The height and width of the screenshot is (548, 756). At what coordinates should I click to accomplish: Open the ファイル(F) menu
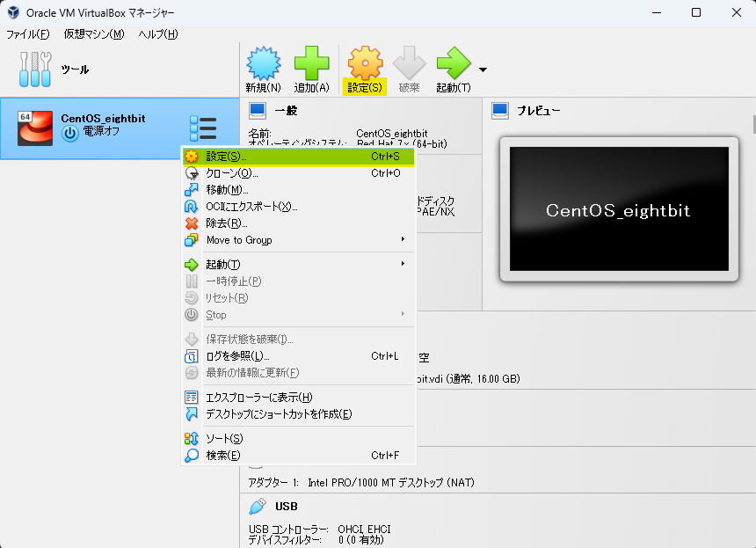click(x=28, y=33)
